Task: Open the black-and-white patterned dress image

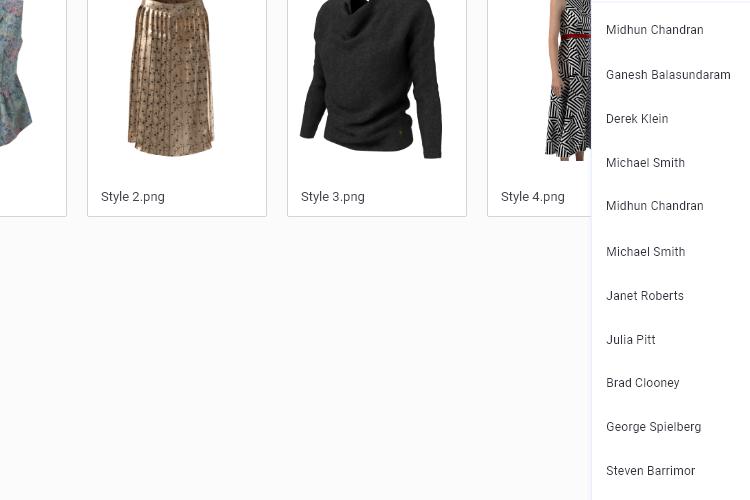Action: coord(568,80)
